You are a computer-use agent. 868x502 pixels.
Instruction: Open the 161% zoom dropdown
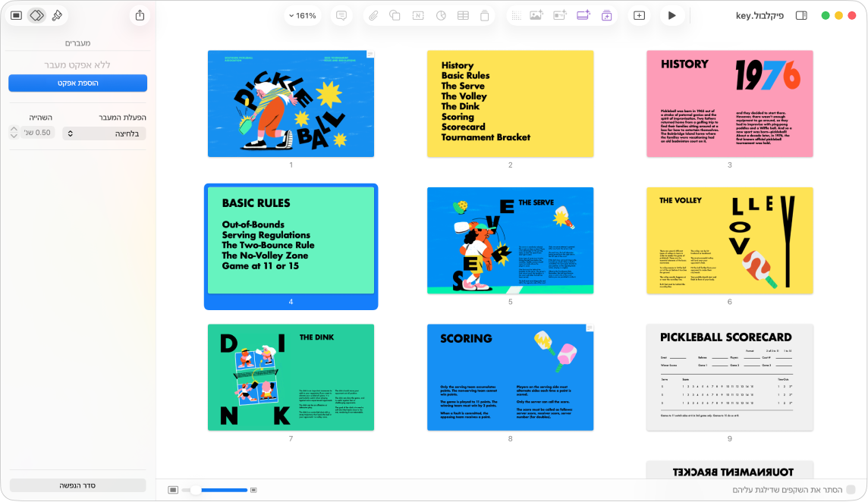302,15
